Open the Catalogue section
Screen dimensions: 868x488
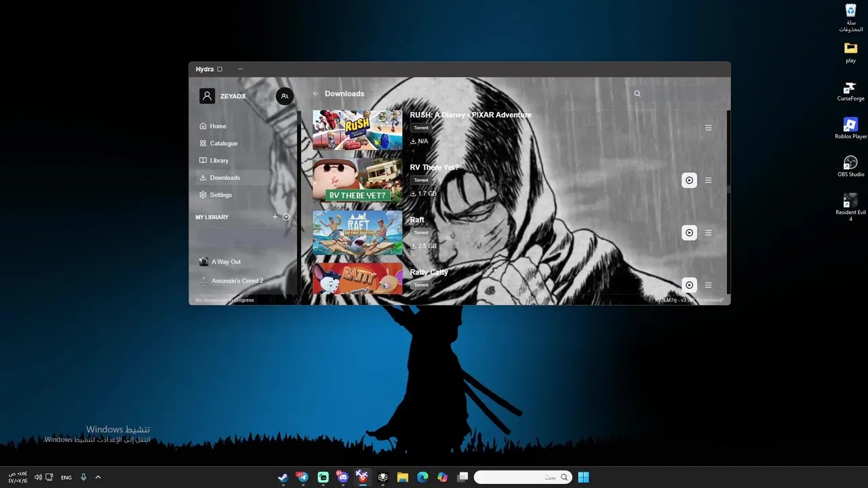pos(246,144)
